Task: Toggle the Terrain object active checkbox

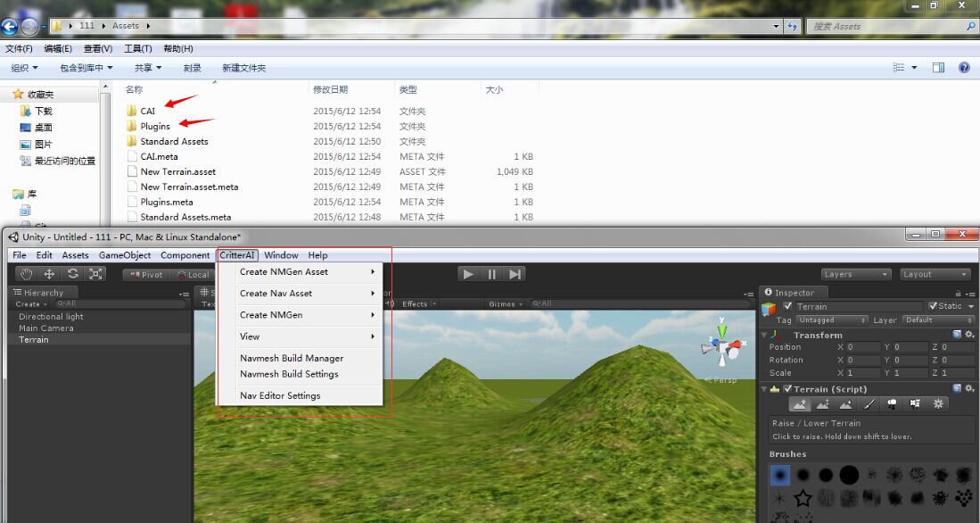Action: pos(787,306)
